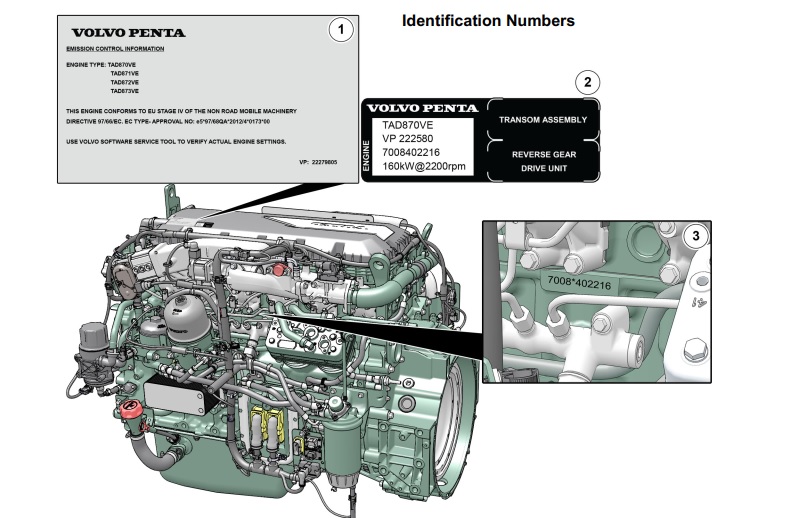Click the TAD870VE text on engine plate

(x=408, y=125)
